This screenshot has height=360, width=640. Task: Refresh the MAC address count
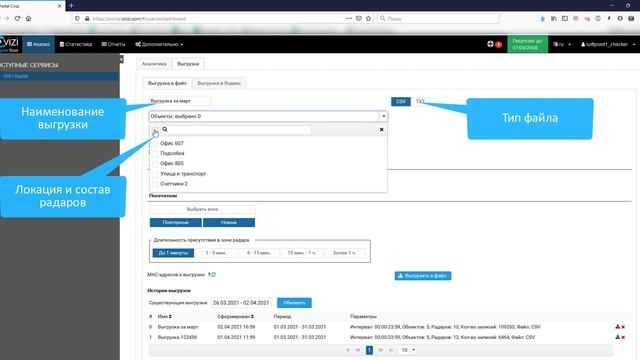(213, 275)
